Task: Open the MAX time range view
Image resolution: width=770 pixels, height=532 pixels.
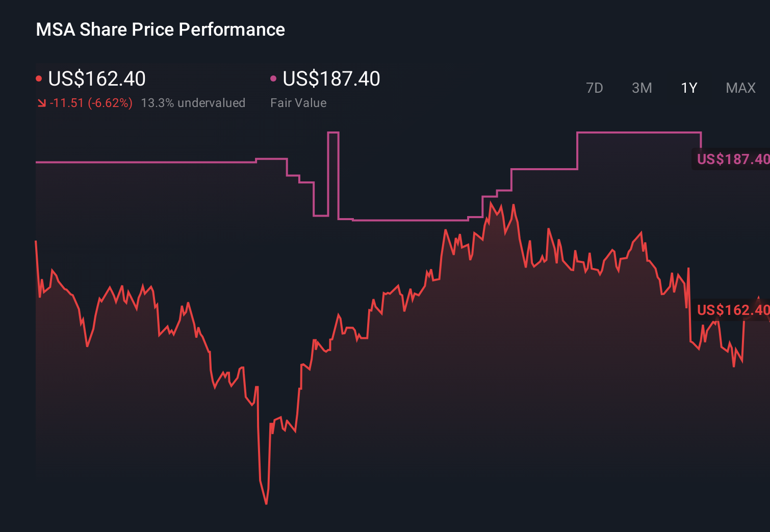Action: coord(740,88)
